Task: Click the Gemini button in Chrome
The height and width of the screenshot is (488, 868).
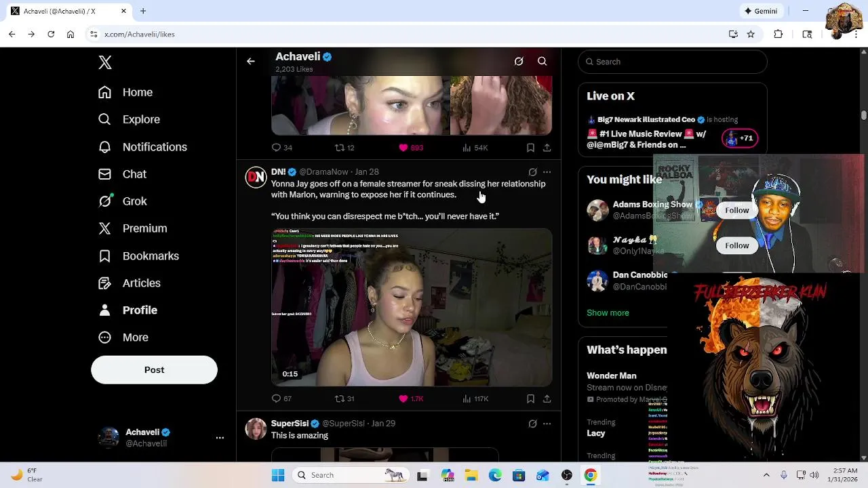Action: 761,11
